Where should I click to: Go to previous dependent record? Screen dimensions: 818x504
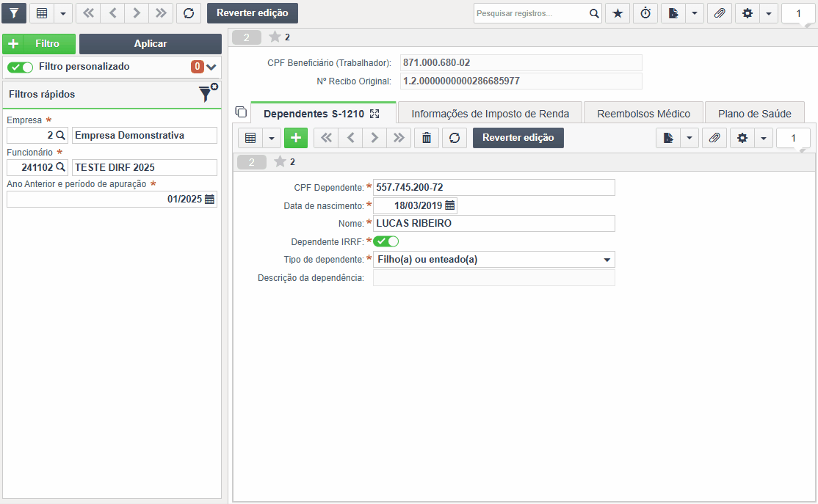point(350,138)
